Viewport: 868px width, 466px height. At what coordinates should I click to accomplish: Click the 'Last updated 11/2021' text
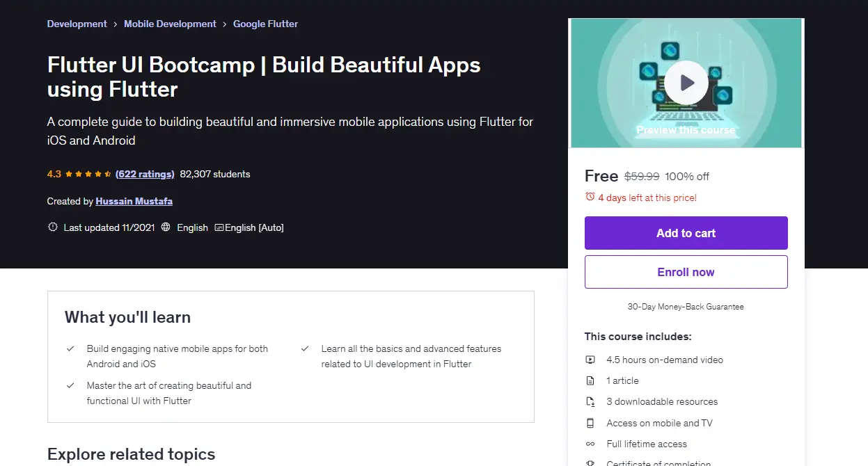tap(108, 227)
